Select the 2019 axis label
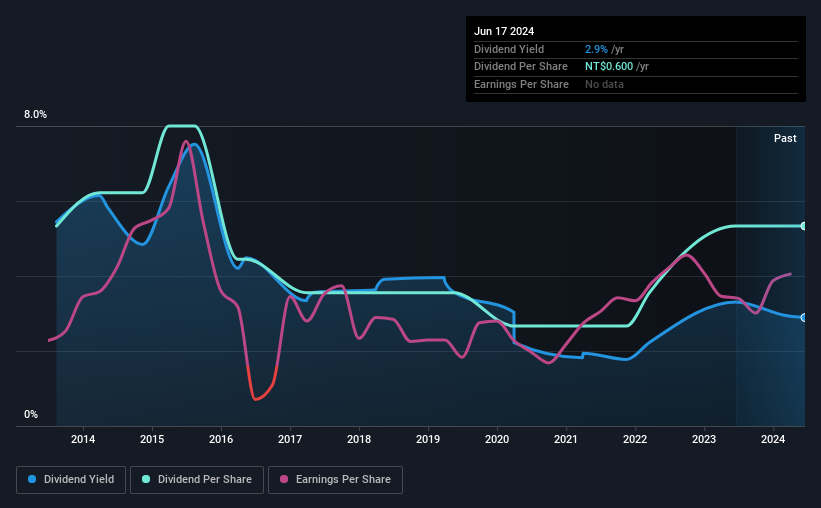The height and width of the screenshot is (508, 821). tap(428, 439)
